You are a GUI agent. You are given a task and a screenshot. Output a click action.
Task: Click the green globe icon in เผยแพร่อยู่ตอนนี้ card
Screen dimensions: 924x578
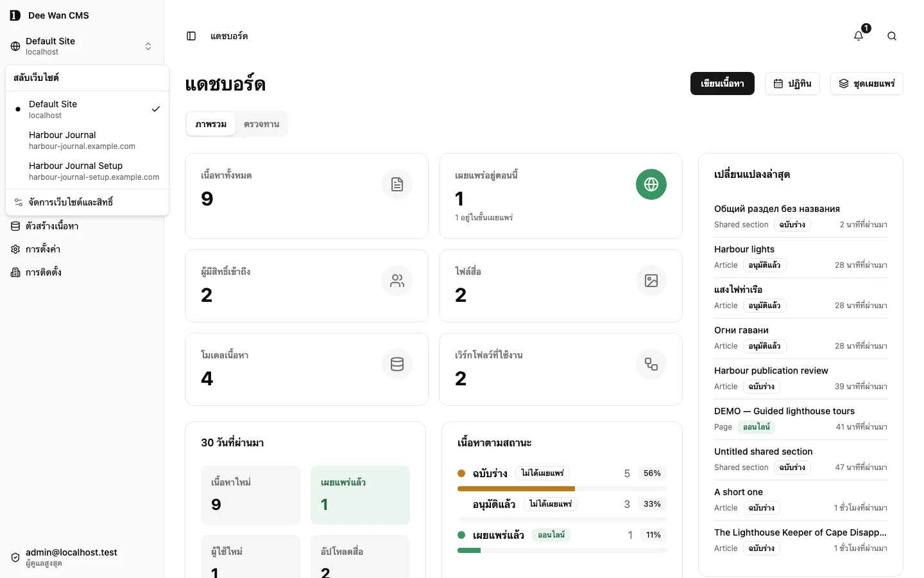(651, 184)
